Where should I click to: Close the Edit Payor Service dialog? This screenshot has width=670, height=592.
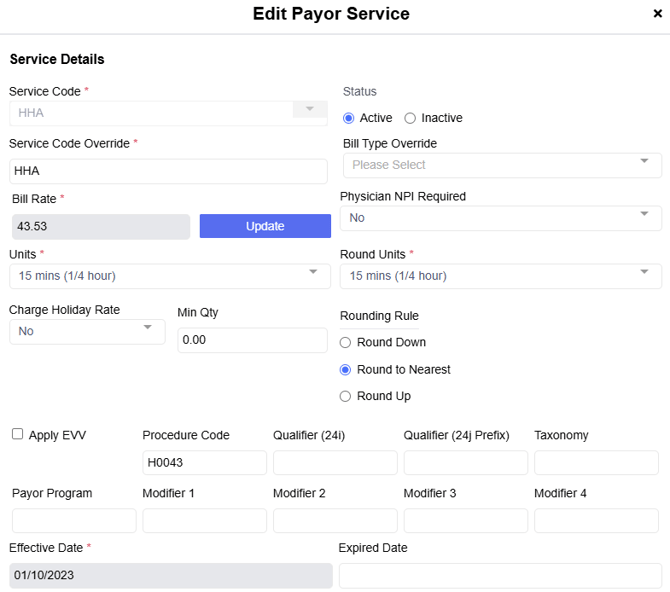click(x=658, y=14)
